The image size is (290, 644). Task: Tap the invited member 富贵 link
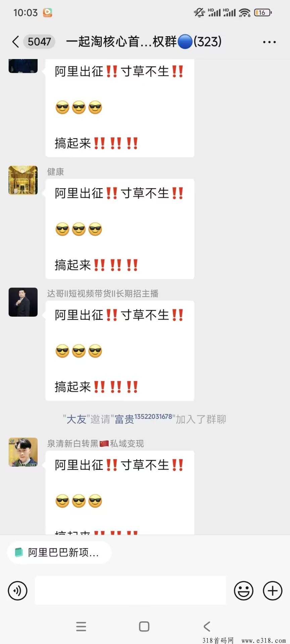tap(143, 419)
